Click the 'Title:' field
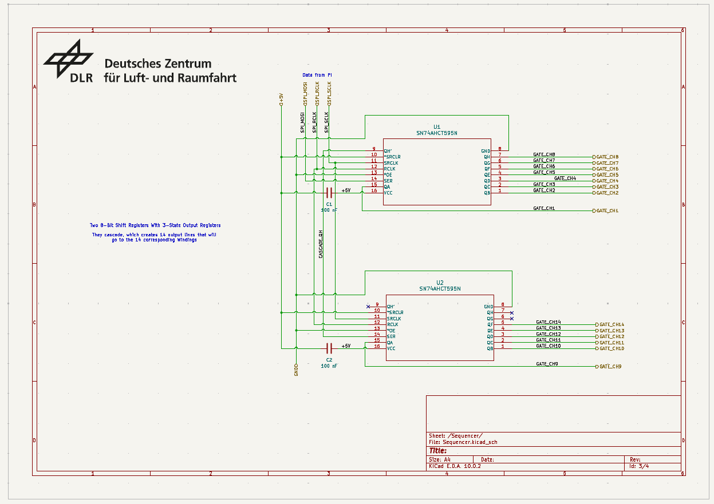 click(438, 451)
